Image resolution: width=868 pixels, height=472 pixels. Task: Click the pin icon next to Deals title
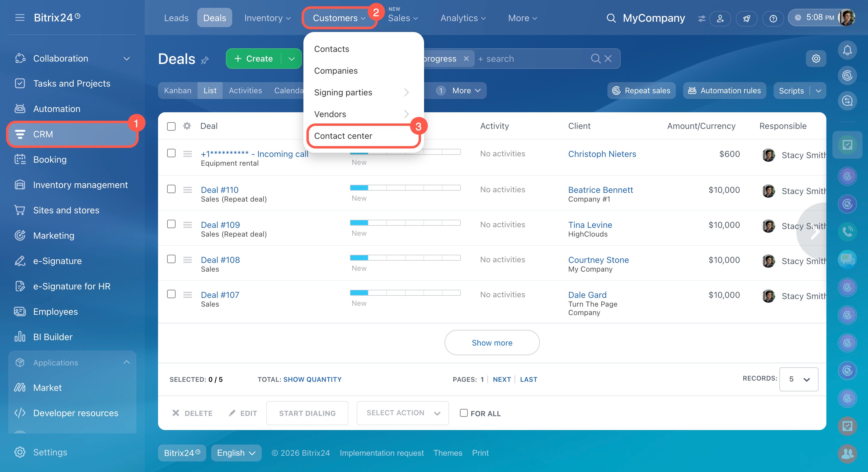coord(204,60)
